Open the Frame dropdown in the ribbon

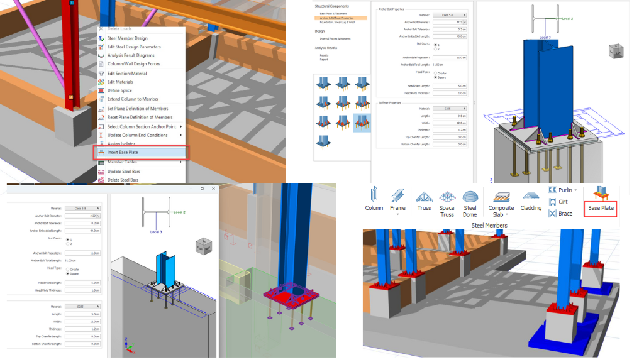click(x=397, y=215)
